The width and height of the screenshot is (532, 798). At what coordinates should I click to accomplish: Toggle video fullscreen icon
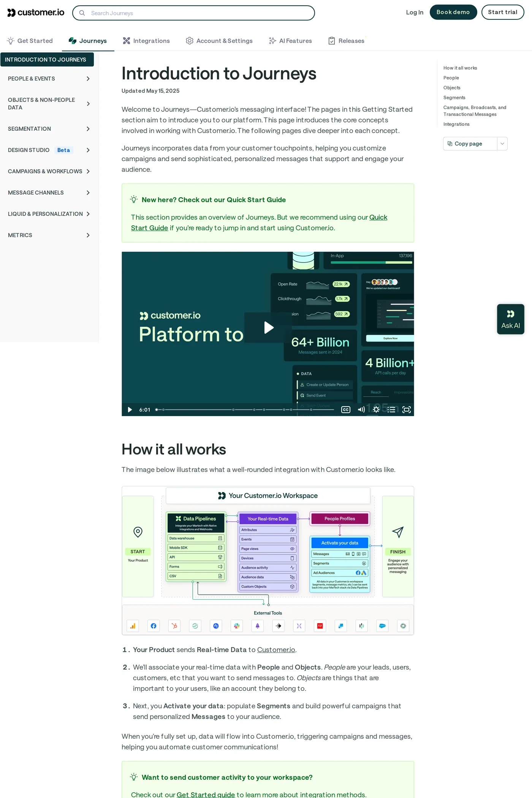407,410
